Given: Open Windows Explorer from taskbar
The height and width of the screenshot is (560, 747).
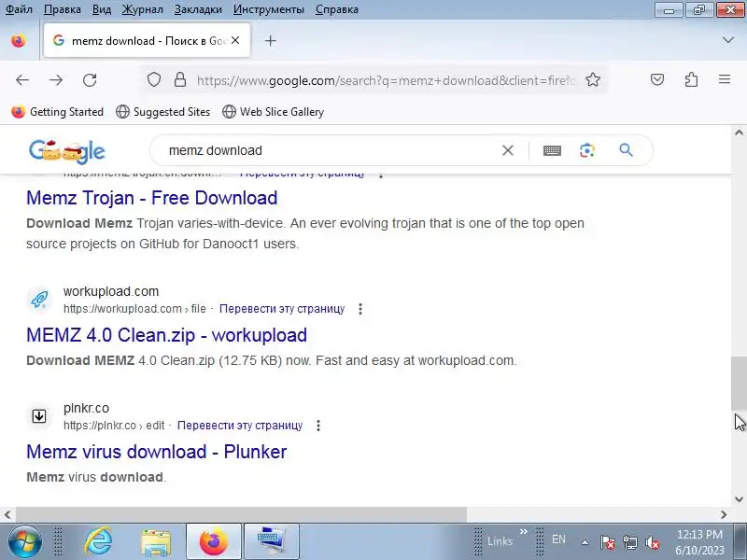Looking at the screenshot, I should (156, 541).
